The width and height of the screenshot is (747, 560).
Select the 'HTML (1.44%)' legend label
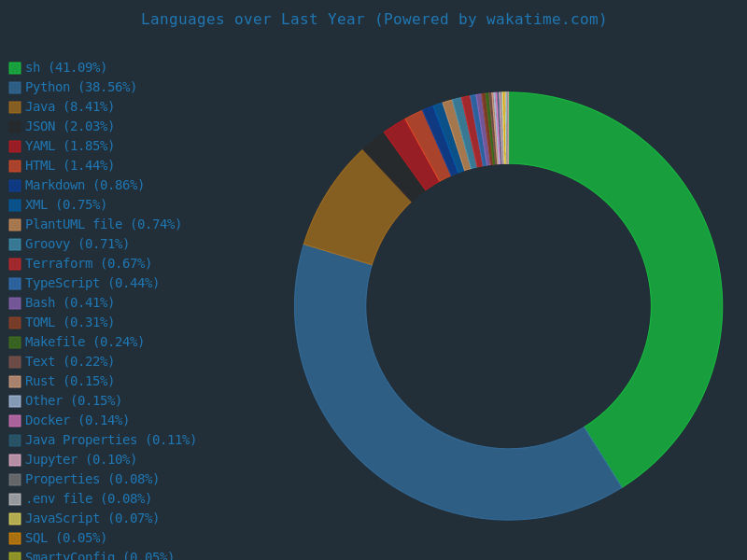click(70, 165)
